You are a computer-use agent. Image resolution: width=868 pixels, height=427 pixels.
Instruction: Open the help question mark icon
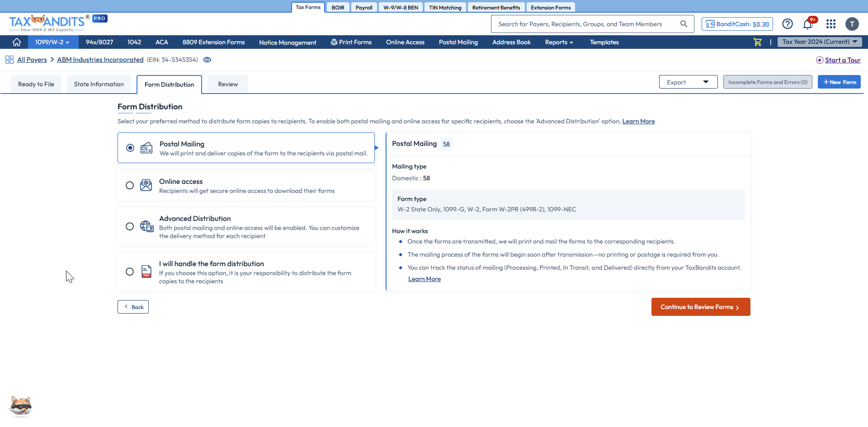click(x=788, y=24)
